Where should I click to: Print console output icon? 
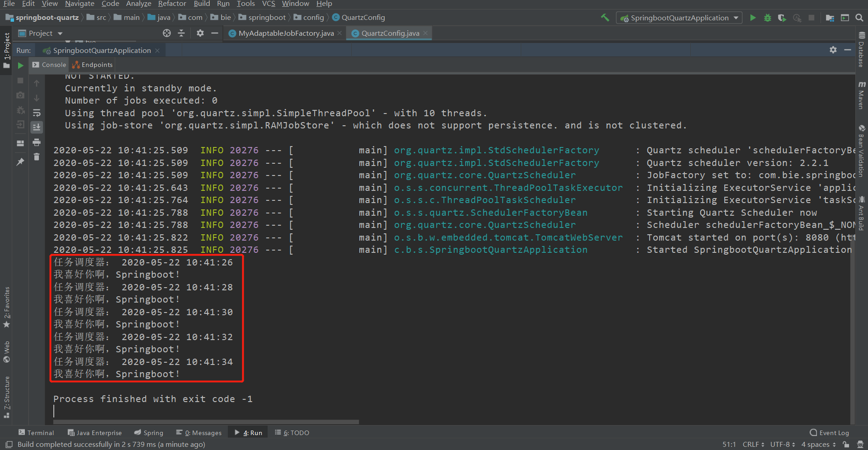[37, 142]
